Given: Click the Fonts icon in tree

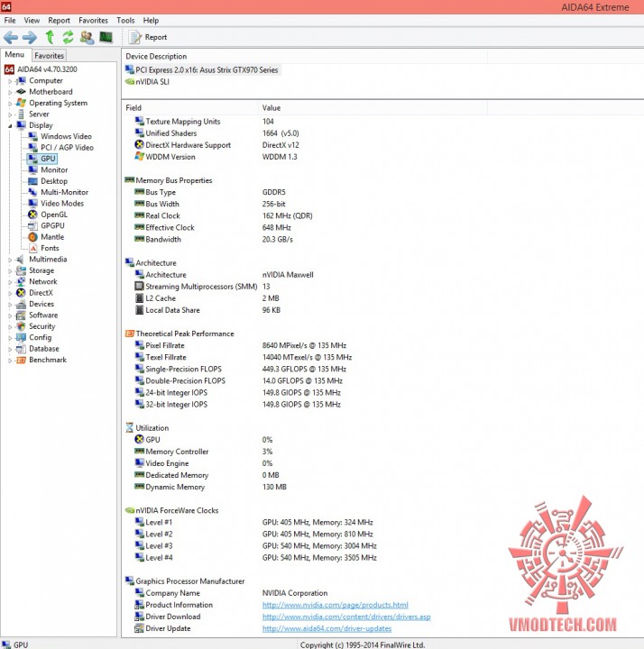Looking at the screenshot, I should [x=32, y=248].
